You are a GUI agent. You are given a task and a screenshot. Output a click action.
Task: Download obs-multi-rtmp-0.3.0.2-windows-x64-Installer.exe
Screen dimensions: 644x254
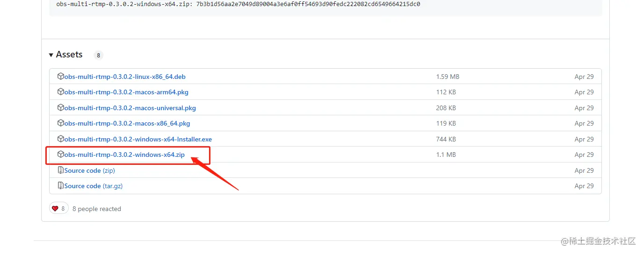click(138, 139)
